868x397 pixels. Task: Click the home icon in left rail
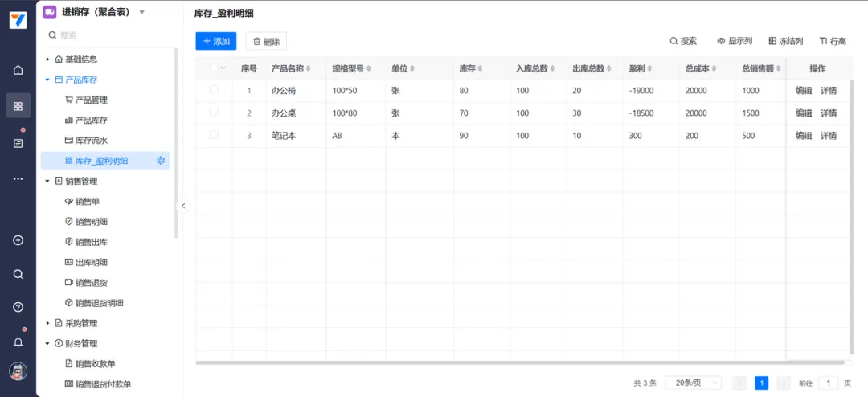tap(18, 70)
